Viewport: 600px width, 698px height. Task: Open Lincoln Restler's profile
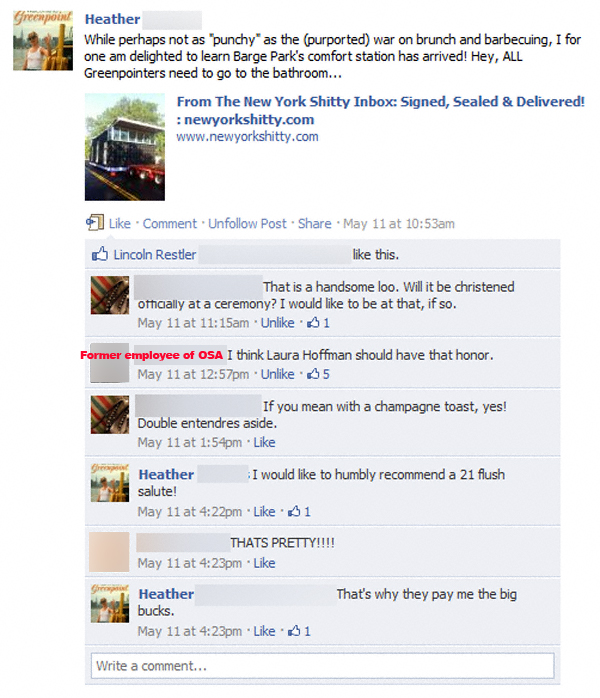[x=154, y=255]
